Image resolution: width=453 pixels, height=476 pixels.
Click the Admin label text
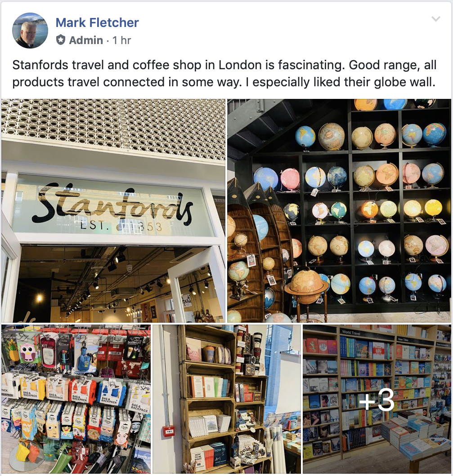[86, 40]
